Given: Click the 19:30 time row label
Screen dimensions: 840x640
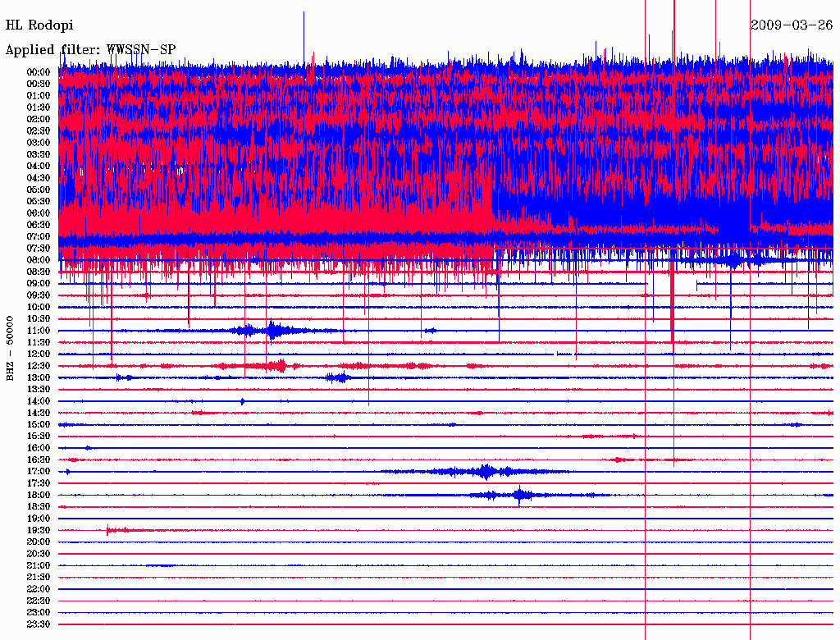Looking at the screenshot, I should coord(39,531).
